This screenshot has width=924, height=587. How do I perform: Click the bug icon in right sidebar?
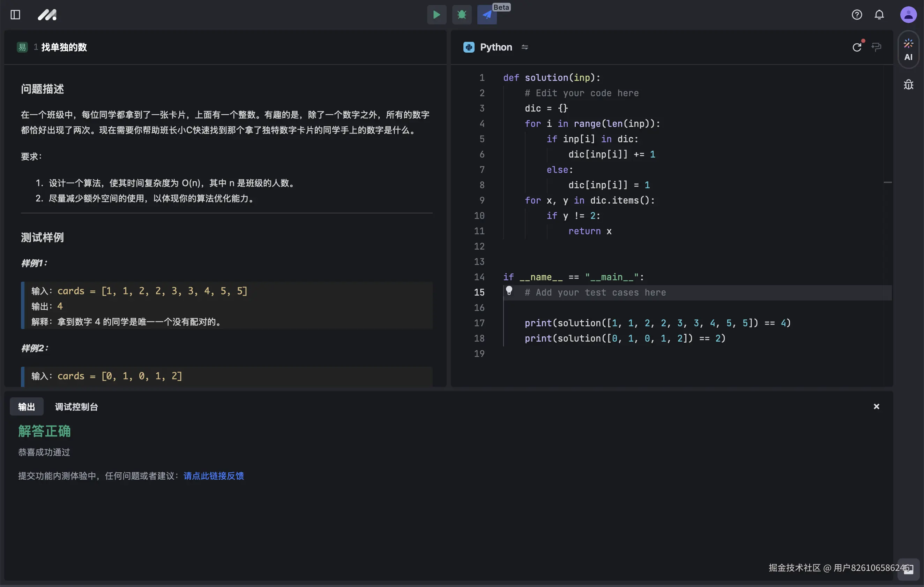pyautogui.click(x=908, y=84)
